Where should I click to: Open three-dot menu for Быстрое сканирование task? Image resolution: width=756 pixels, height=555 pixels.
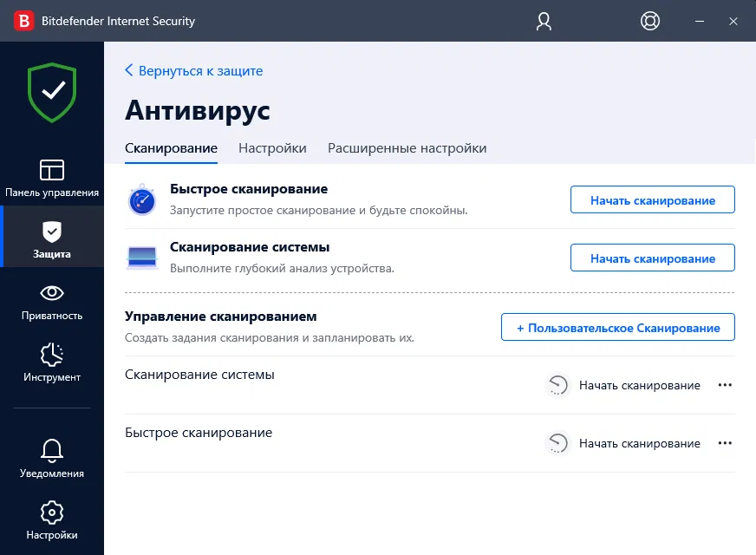pyautogui.click(x=725, y=442)
